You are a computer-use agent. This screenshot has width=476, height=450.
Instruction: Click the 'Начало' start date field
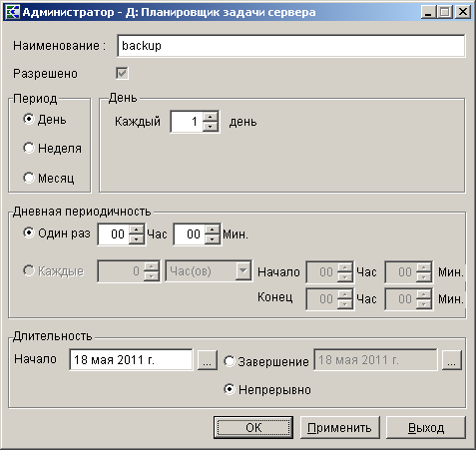[131, 359]
